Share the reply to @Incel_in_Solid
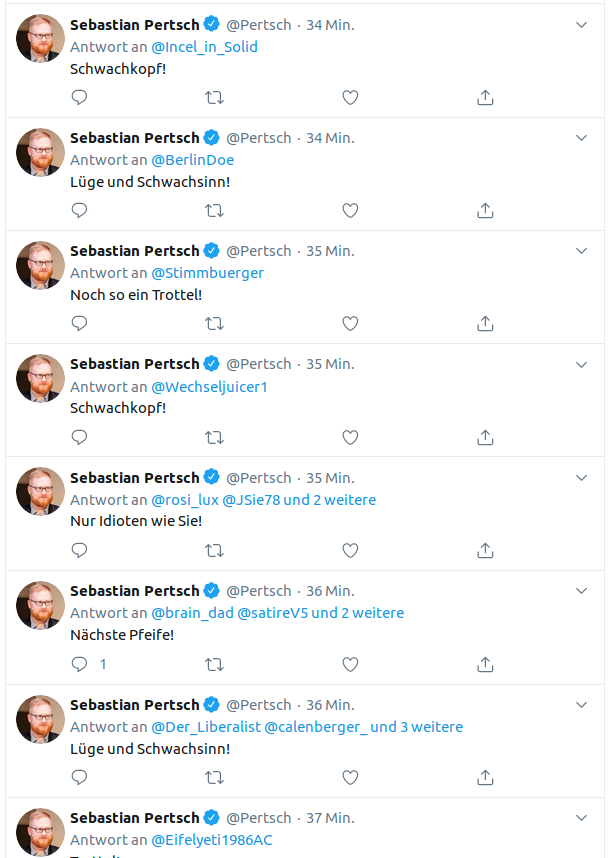 (x=485, y=97)
